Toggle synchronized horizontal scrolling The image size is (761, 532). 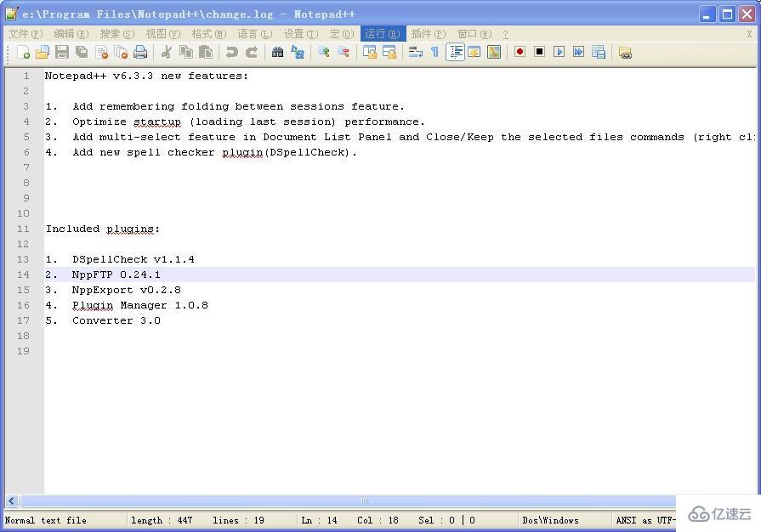tap(389, 53)
